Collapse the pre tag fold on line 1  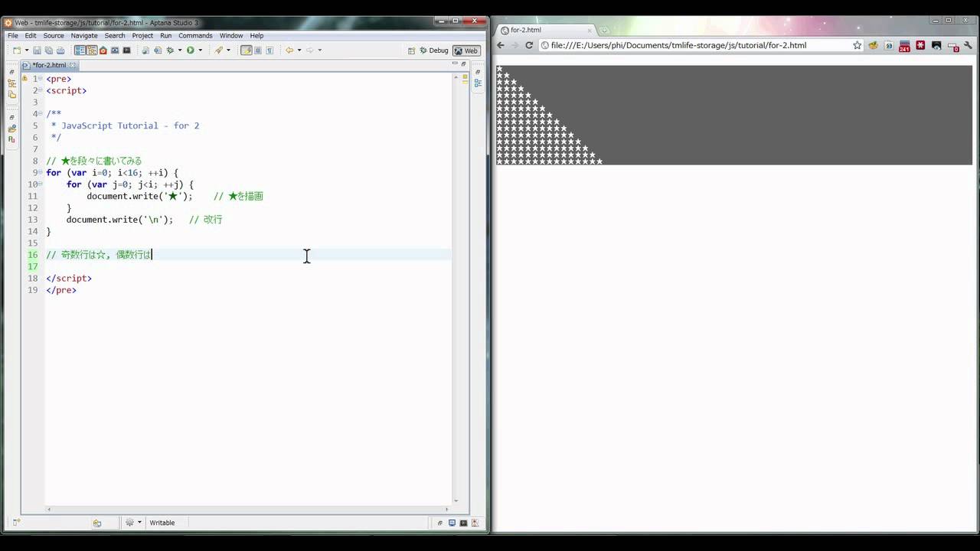[x=41, y=79]
